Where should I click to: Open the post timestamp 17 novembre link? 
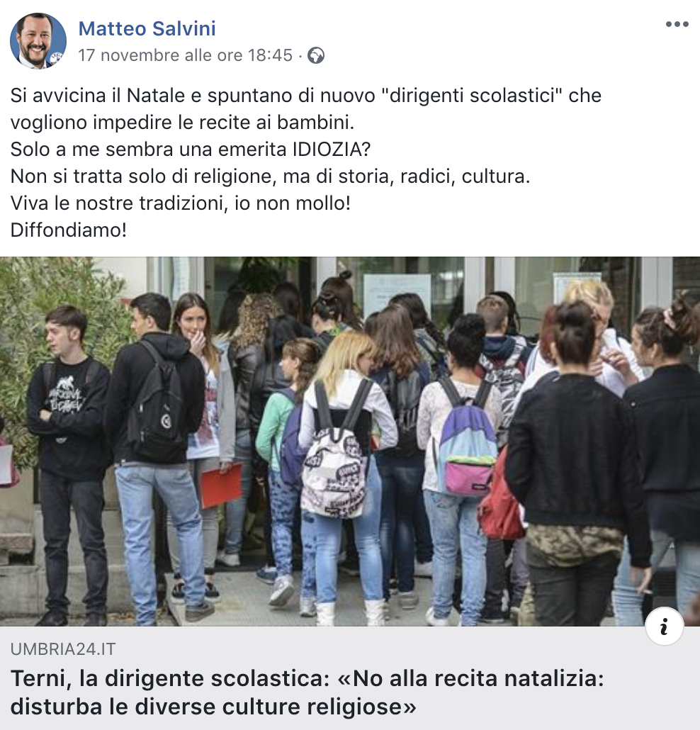(x=185, y=55)
